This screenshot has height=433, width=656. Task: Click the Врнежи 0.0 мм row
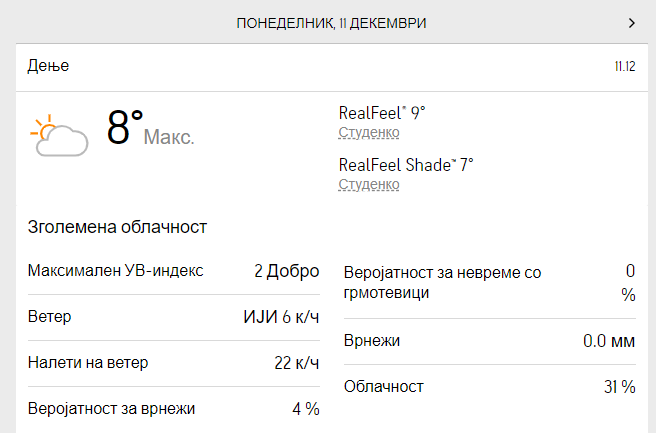click(489, 341)
